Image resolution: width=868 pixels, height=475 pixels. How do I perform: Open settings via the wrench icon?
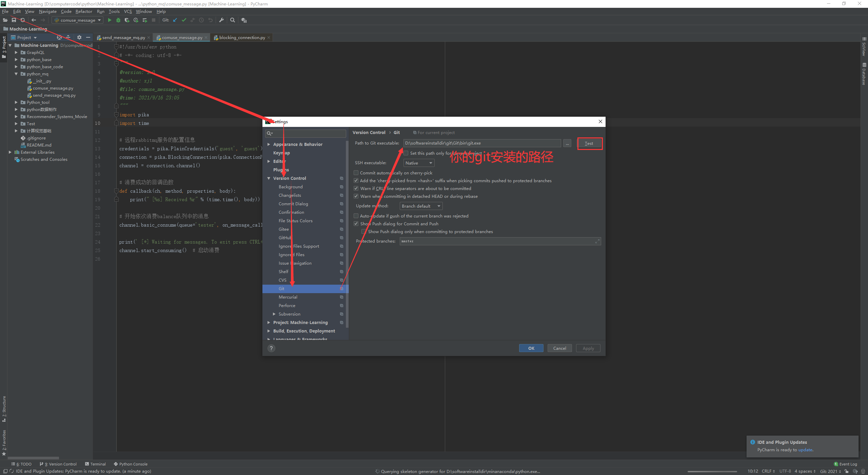[x=221, y=20]
